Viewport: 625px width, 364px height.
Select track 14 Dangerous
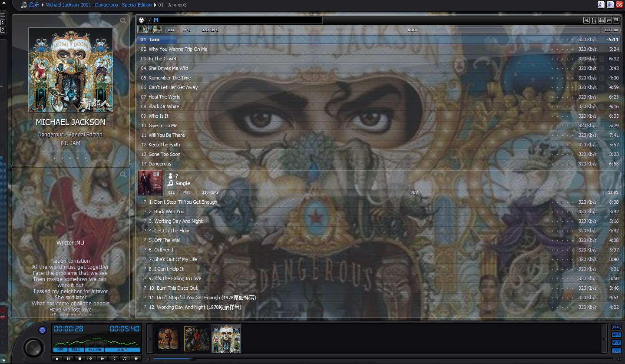point(378,164)
